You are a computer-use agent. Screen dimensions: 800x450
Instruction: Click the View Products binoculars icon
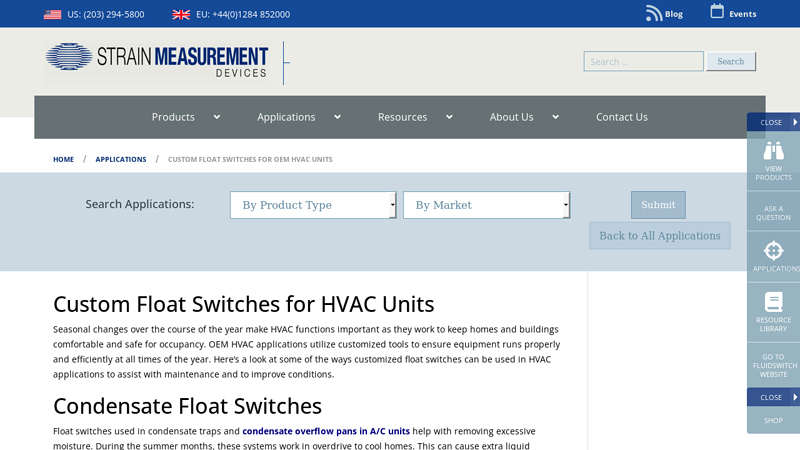(x=773, y=151)
